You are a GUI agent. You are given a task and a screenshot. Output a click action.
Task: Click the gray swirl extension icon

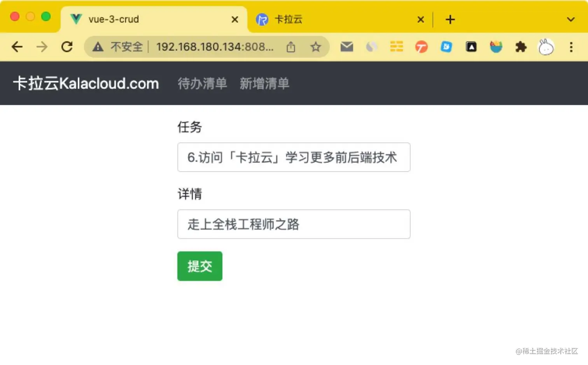pos(372,47)
